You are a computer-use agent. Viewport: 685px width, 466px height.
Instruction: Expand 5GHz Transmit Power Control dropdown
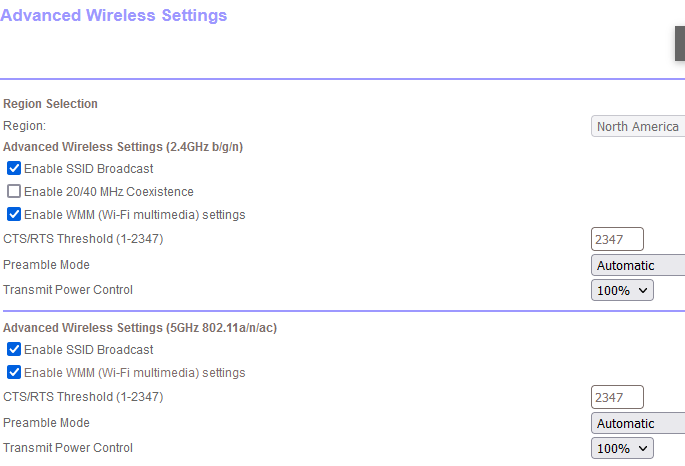coord(622,448)
